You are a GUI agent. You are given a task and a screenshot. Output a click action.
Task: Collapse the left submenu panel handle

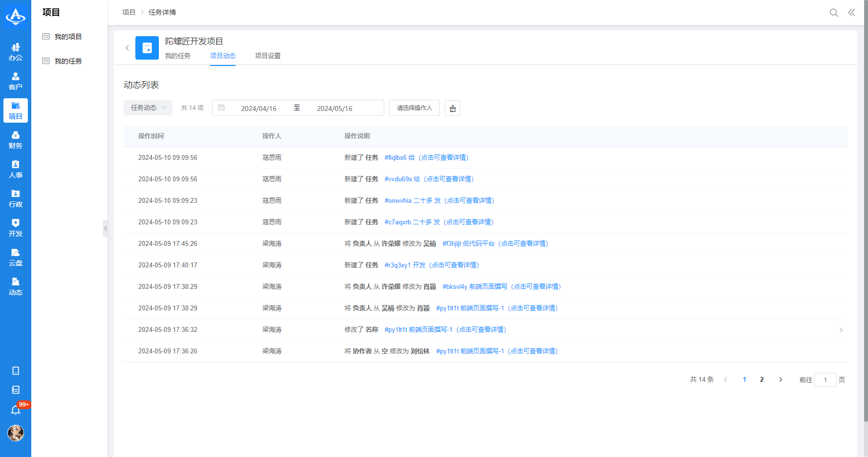(105, 228)
